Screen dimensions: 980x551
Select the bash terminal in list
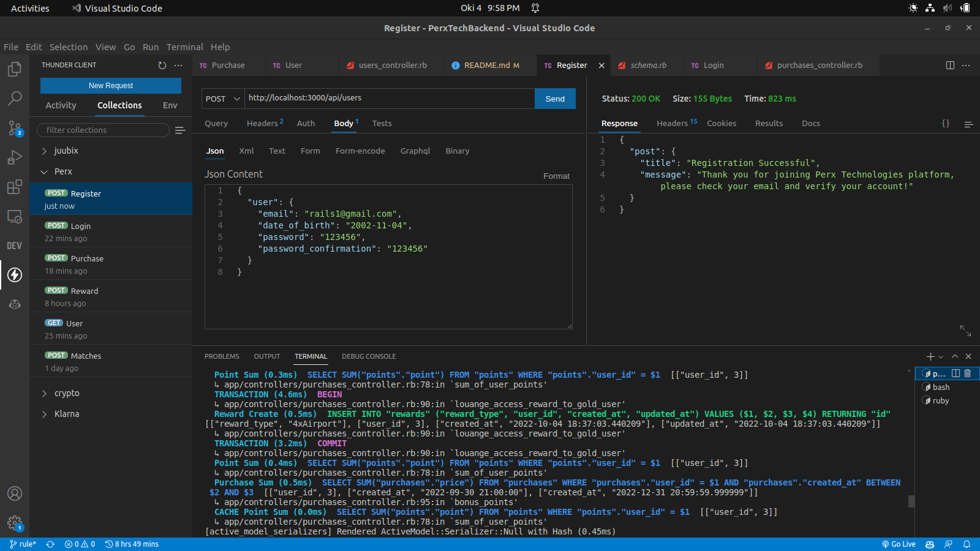[947, 387]
